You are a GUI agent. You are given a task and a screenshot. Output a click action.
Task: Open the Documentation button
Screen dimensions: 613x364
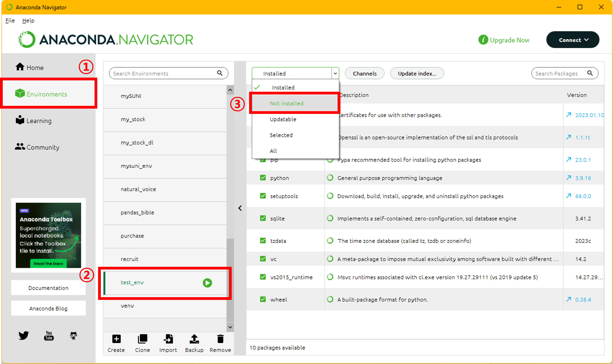(48, 288)
